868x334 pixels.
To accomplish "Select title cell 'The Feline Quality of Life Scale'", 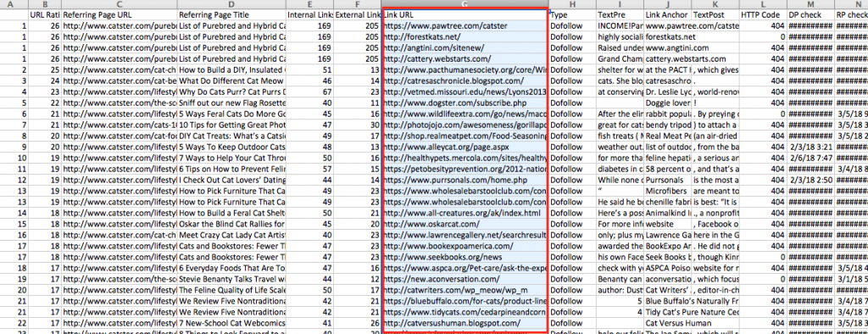I will [x=232, y=290].
